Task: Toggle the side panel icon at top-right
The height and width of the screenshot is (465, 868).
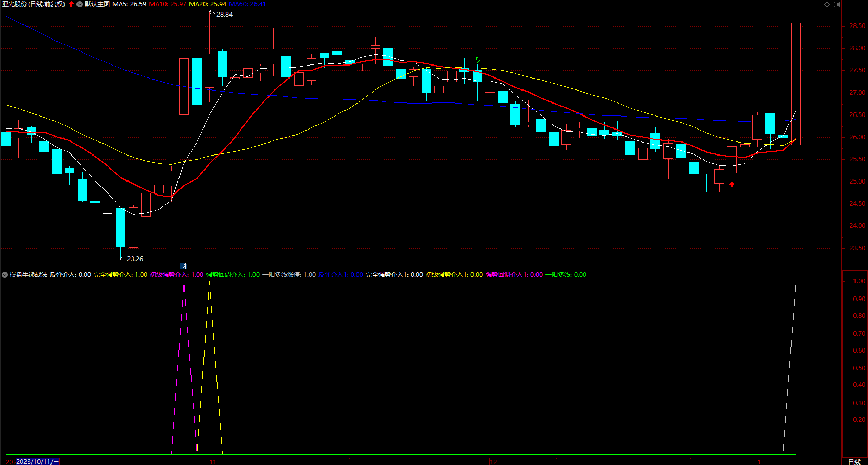Action: [837, 4]
